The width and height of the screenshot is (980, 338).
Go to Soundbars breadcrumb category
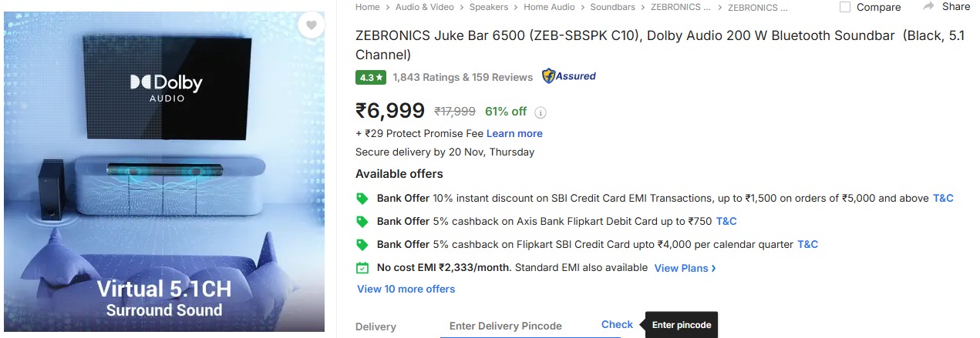[x=612, y=7]
